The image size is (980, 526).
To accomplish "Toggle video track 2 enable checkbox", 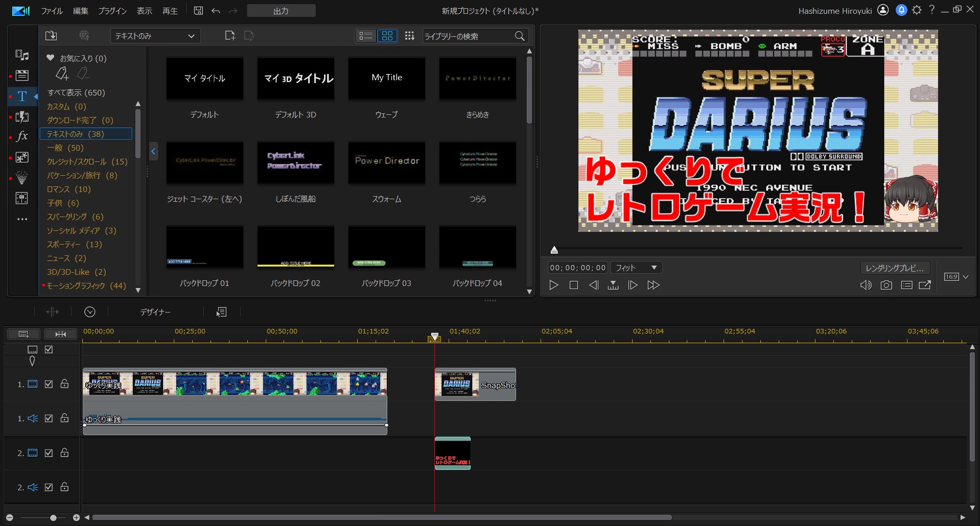I will pos(49,453).
